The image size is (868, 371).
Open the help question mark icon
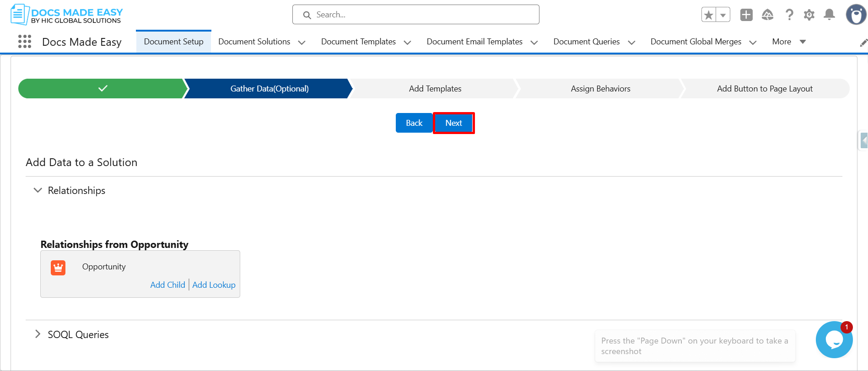click(x=789, y=15)
